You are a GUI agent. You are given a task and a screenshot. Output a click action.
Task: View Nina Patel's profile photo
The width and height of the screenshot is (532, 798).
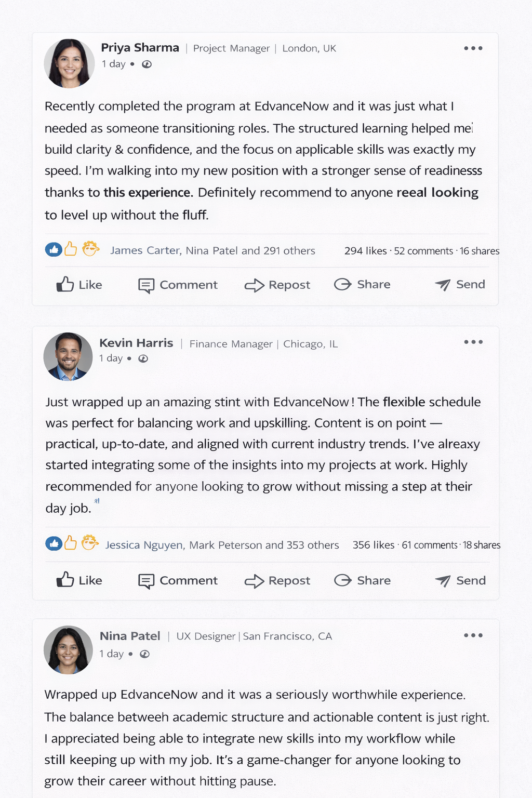point(68,650)
